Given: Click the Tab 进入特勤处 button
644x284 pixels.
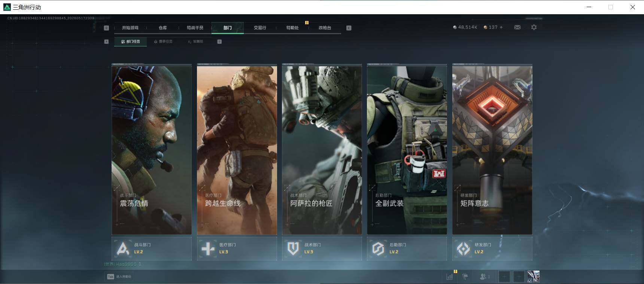Looking at the screenshot, I should [x=119, y=277].
